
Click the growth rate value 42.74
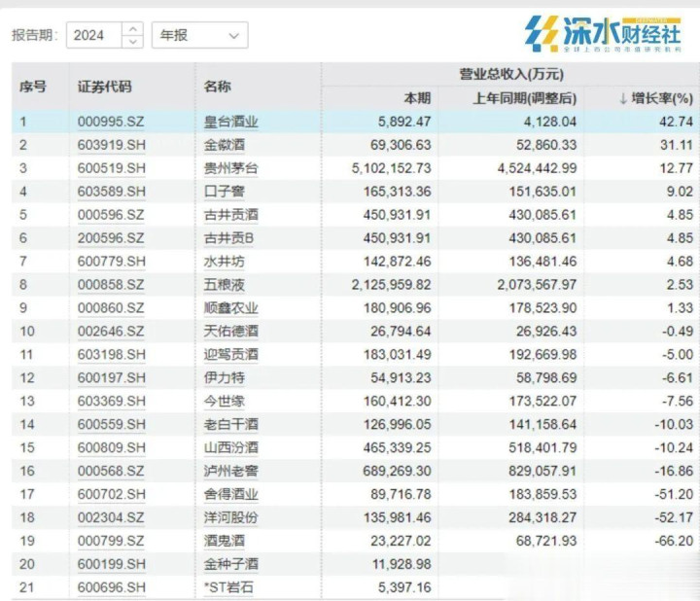coord(676,122)
